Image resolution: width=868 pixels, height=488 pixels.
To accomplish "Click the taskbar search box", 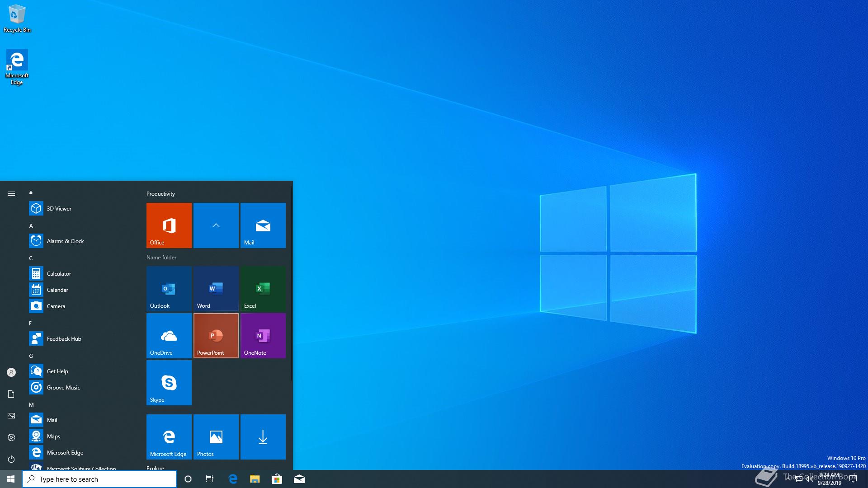I will 99,479.
